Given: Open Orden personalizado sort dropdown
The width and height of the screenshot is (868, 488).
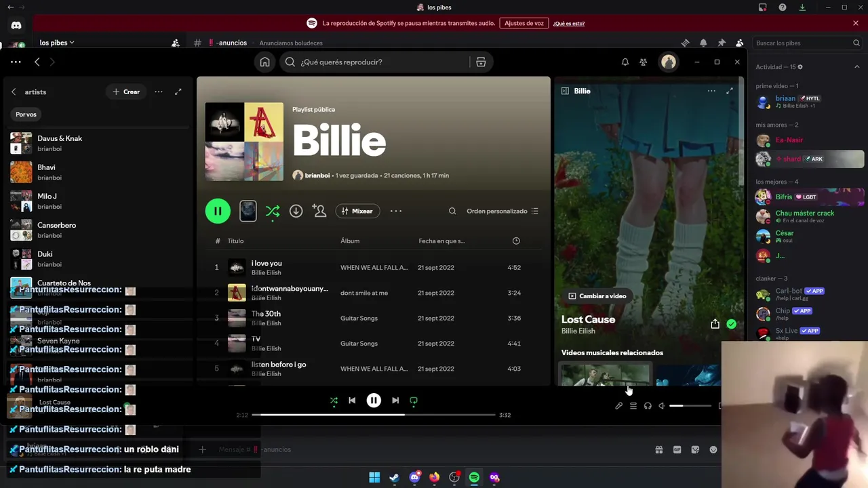Looking at the screenshot, I should pyautogui.click(x=502, y=211).
